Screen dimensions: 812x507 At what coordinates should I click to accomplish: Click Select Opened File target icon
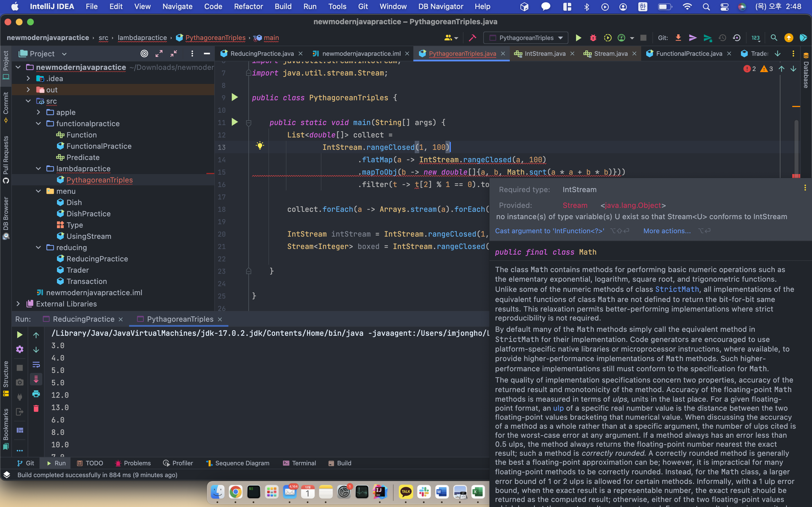click(x=144, y=54)
